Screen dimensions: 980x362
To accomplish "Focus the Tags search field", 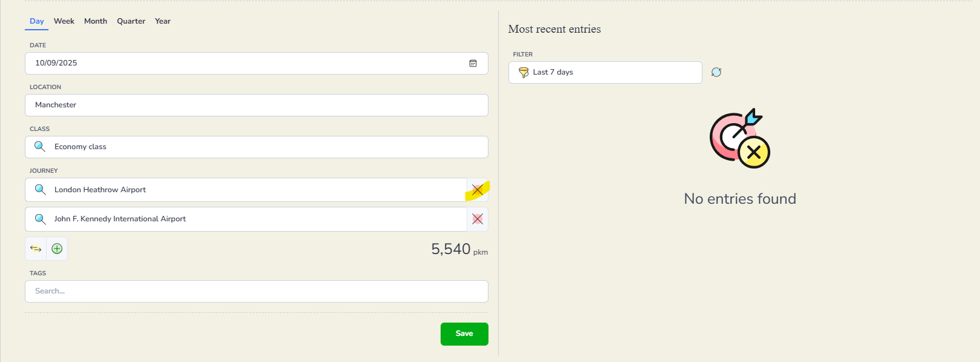I will point(256,291).
